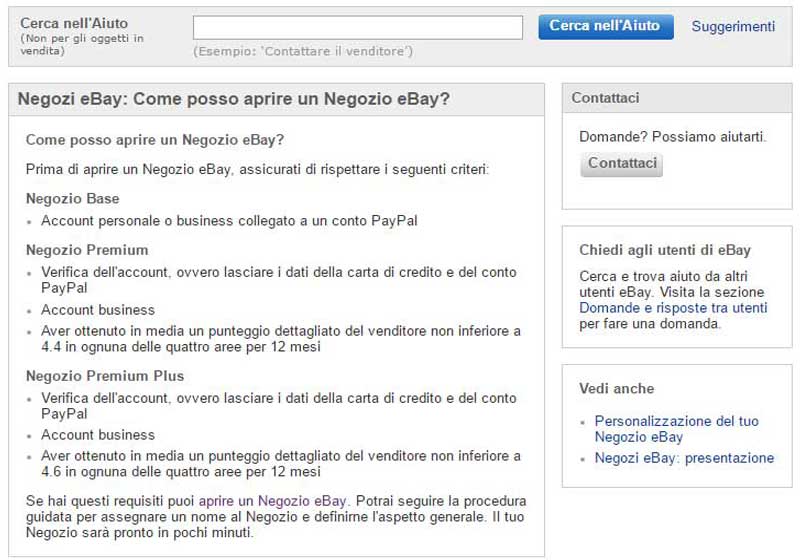Open Domande e risposte tra utenti link
The height and width of the screenshot is (560, 800).
tap(673, 308)
